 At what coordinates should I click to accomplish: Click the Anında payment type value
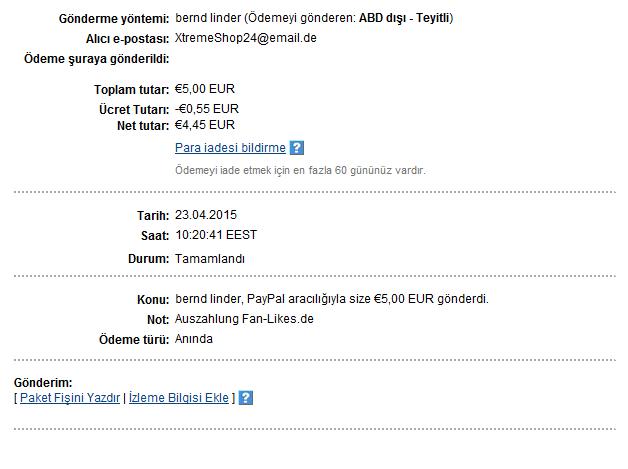[194, 339]
